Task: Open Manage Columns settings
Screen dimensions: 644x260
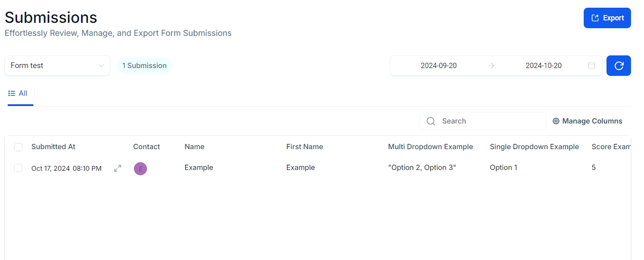Action: click(592, 121)
